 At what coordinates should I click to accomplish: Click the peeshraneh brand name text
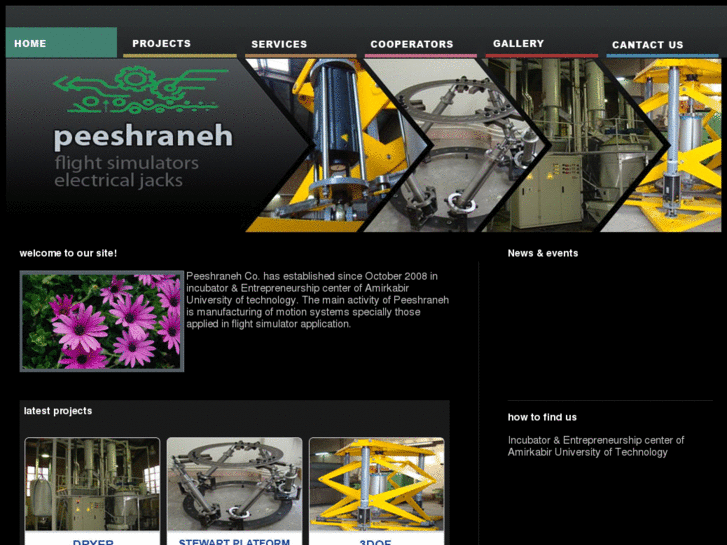pyautogui.click(x=143, y=137)
